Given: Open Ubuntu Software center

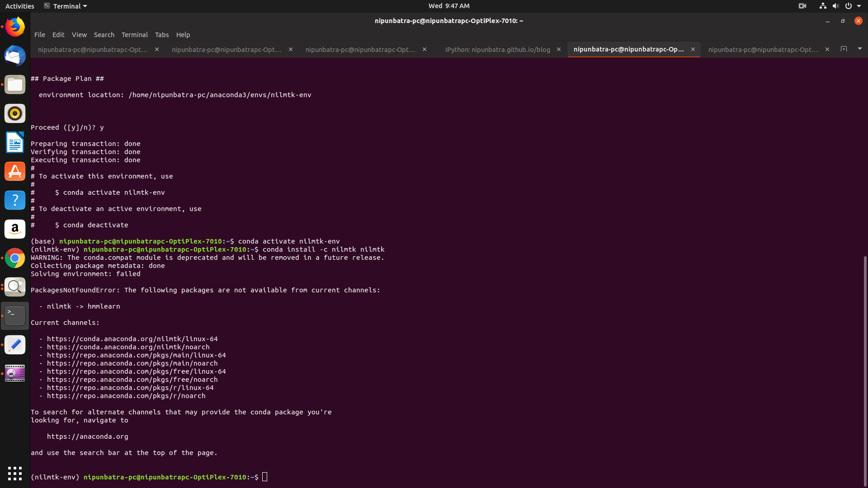Looking at the screenshot, I should [15, 171].
